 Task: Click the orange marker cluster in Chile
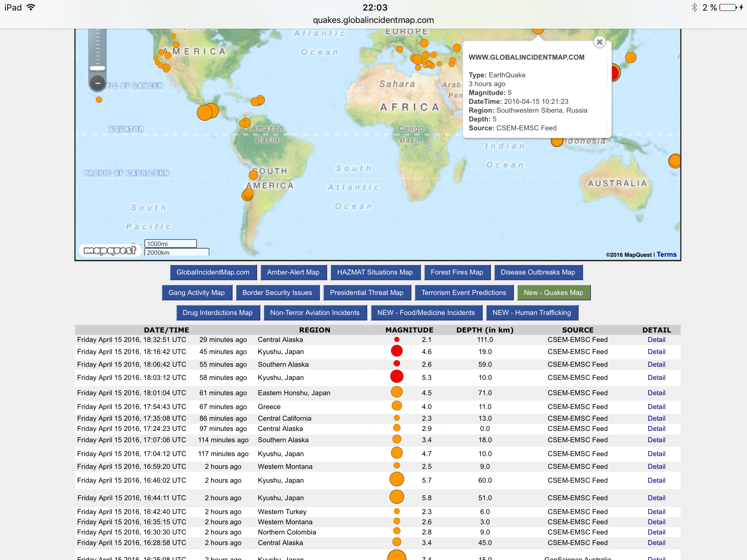(x=248, y=194)
